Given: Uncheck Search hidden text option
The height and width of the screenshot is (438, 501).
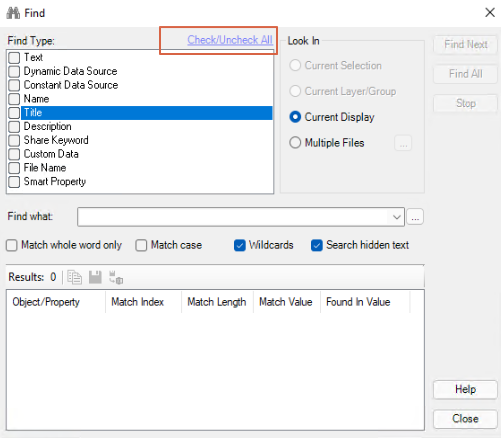Looking at the screenshot, I should [317, 245].
